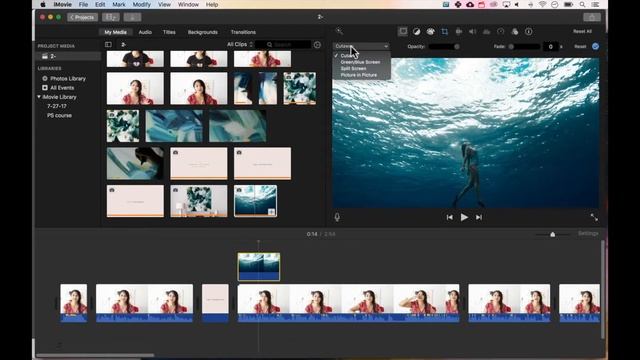
Task: Open the stabilization camera tool
Action: (459, 31)
